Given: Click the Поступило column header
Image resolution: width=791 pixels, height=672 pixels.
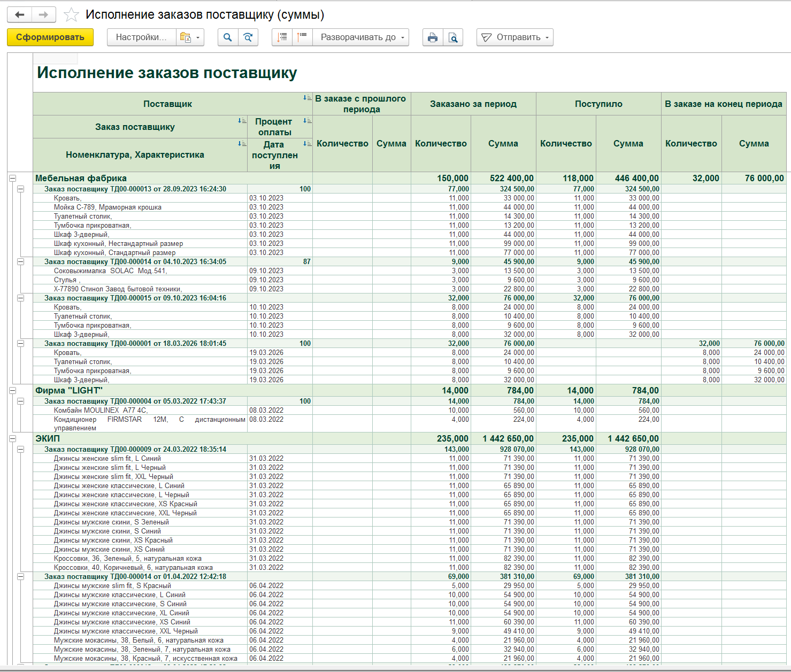Looking at the screenshot, I should pyautogui.click(x=598, y=104).
